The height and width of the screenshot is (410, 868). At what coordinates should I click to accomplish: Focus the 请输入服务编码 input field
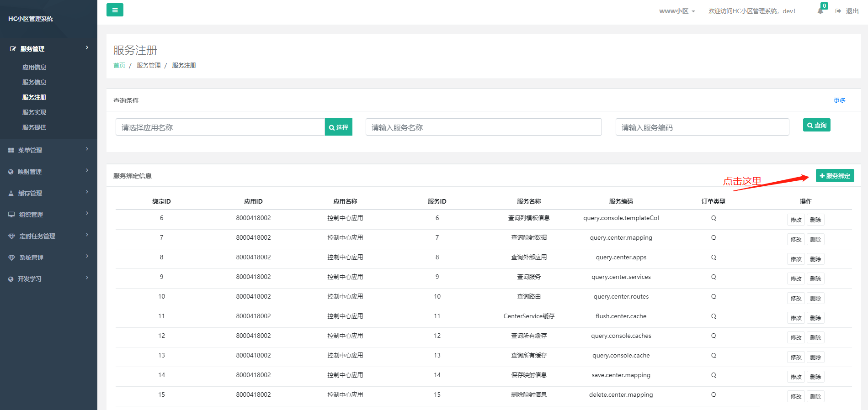(x=703, y=127)
